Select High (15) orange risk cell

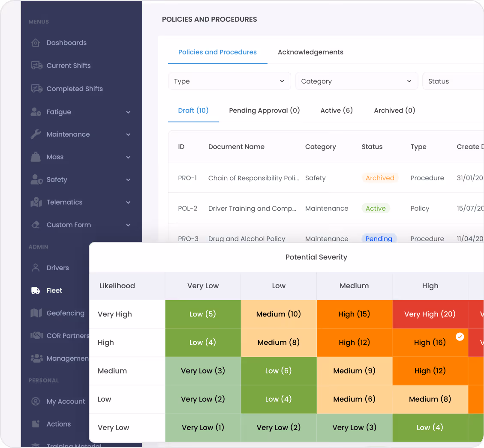coord(355,314)
